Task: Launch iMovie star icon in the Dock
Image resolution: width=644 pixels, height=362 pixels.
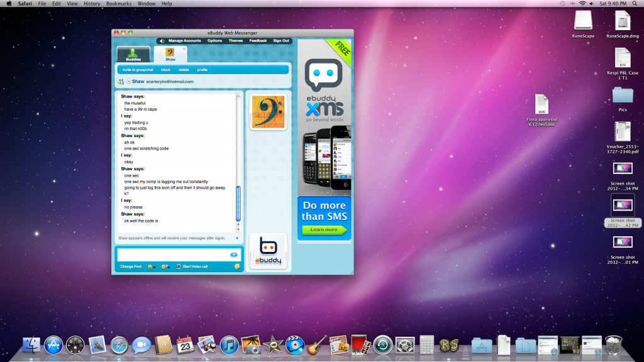Action: point(273,345)
